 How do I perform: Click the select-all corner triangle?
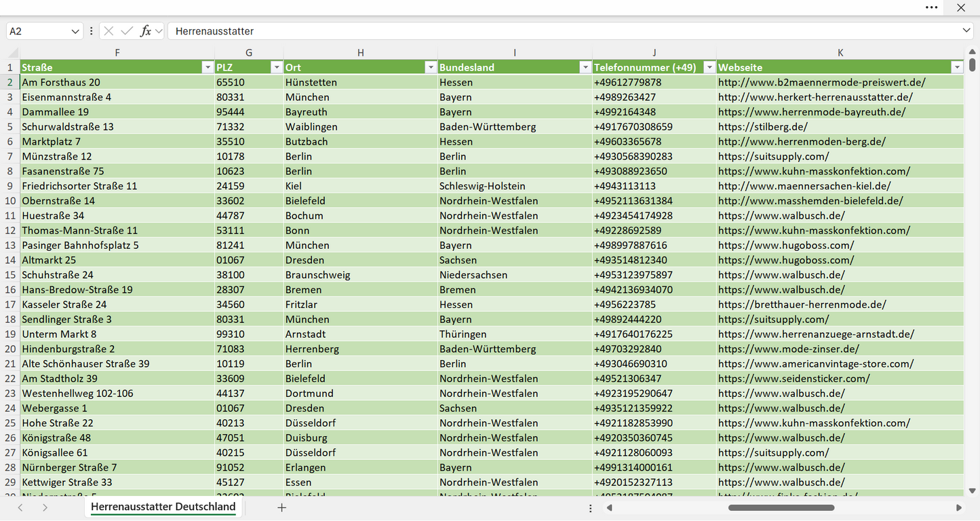[13, 53]
